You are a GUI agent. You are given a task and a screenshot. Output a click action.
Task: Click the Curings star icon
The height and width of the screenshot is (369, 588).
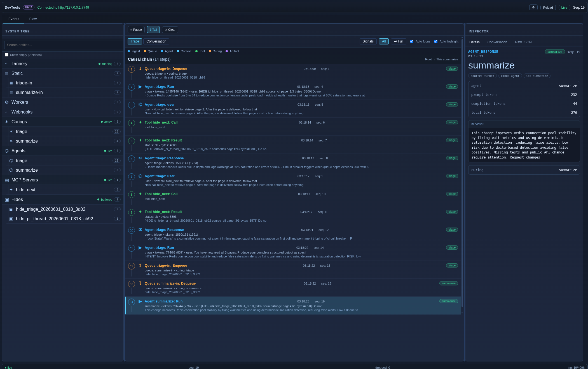pyautogui.click(x=7, y=122)
